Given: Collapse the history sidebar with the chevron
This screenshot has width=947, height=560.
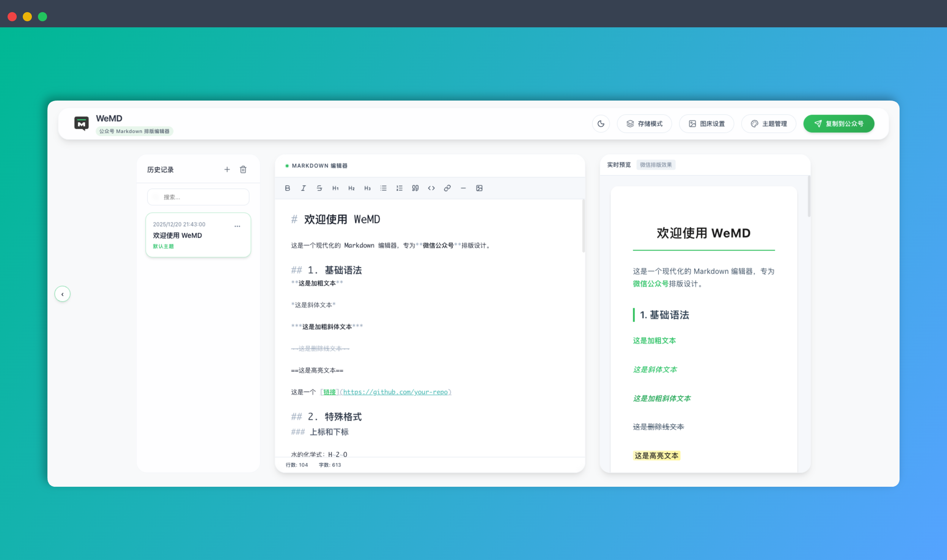Looking at the screenshot, I should [62, 293].
